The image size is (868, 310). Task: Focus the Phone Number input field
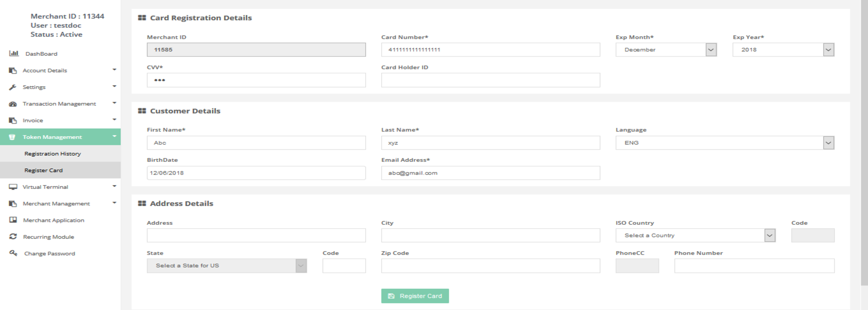(x=754, y=266)
